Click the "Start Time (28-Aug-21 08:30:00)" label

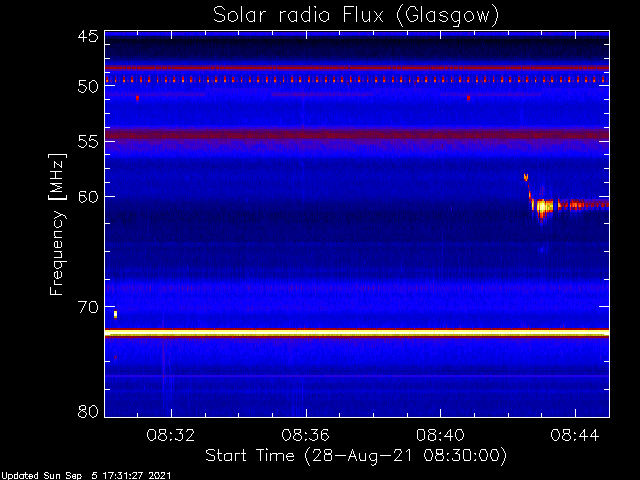click(x=356, y=456)
